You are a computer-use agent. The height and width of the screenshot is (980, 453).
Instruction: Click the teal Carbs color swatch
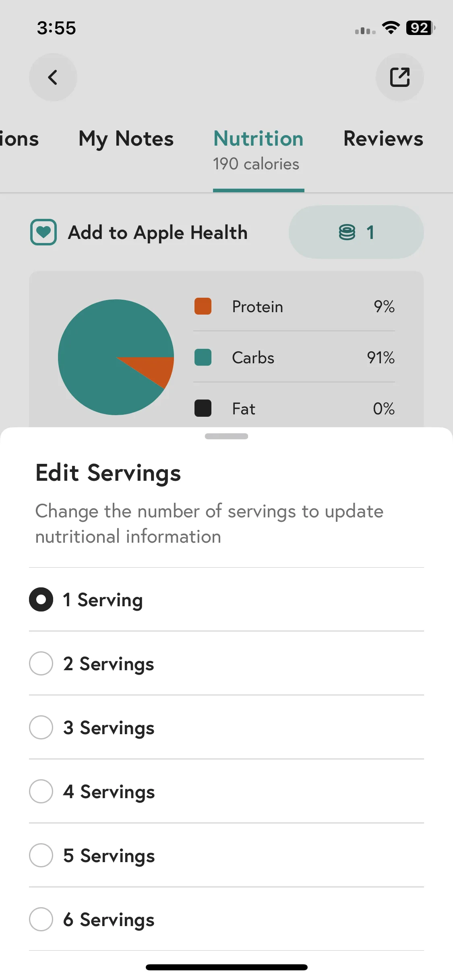click(203, 357)
